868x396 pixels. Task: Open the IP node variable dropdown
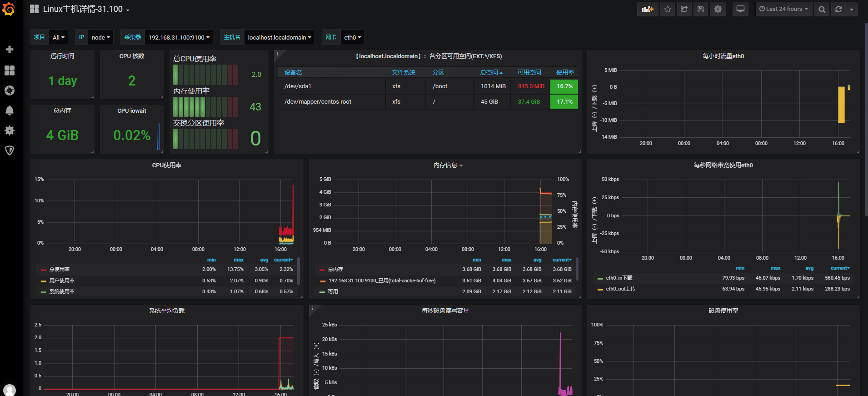tap(100, 37)
